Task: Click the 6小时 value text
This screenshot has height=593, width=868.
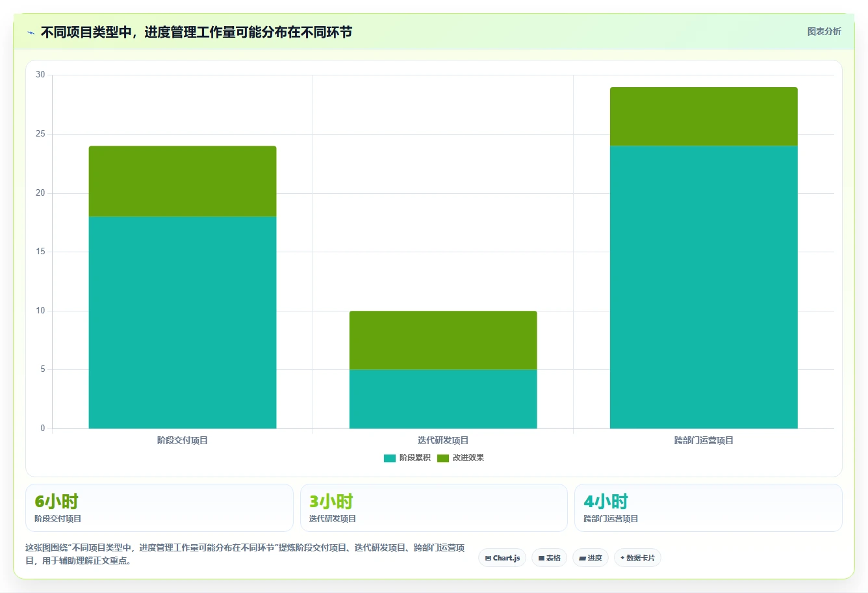Action: pyautogui.click(x=57, y=501)
